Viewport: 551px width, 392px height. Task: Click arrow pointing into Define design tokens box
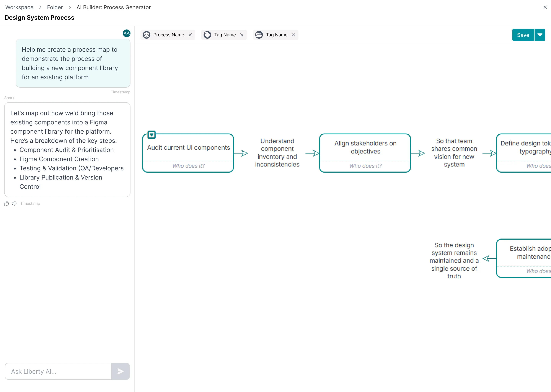point(489,153)
